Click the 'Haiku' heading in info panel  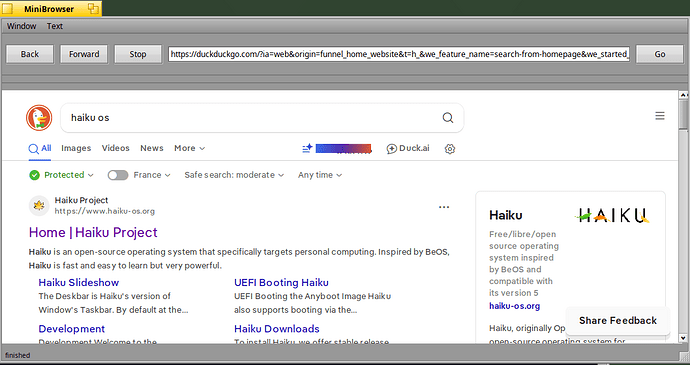(x=506, y=215)
